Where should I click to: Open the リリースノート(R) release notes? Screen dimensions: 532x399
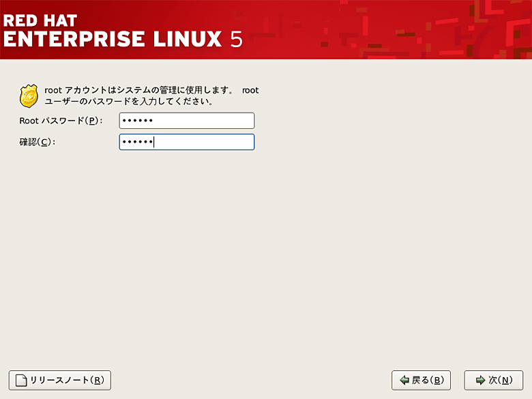click(59, 381)
